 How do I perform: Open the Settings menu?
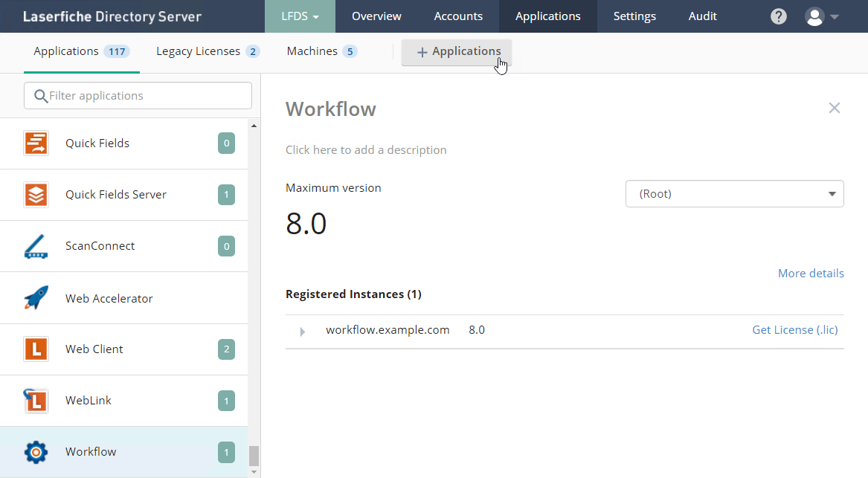634,16
